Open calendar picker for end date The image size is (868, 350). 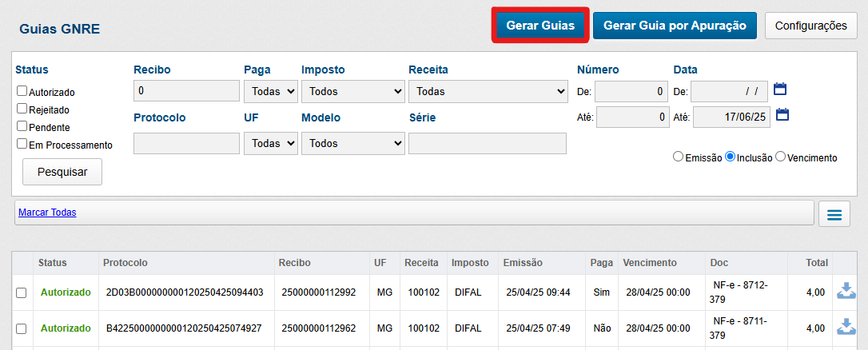[782, 115]
